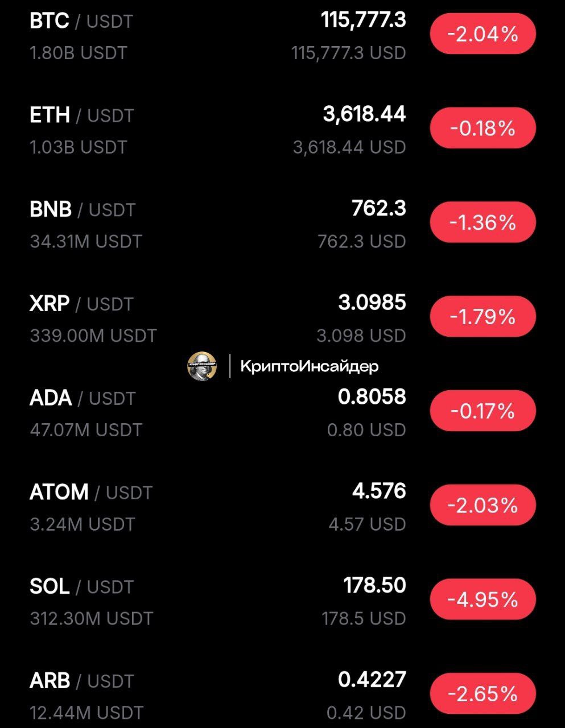Tap the -1.79% change badge for XRP
565x728 pixels.
click(482, 317)
